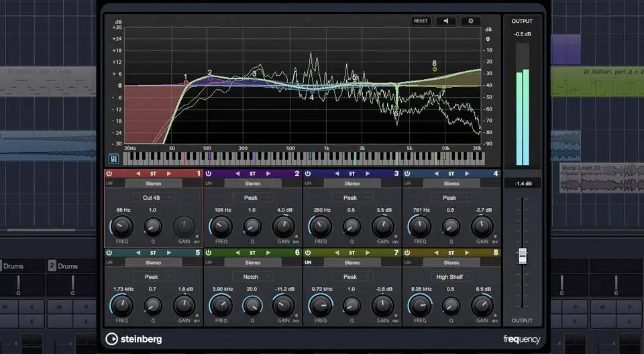The height and width of the screenshot is (354, 644).
Task: Toggle the speaker listen icon above the graph
Action: point(445,21)
